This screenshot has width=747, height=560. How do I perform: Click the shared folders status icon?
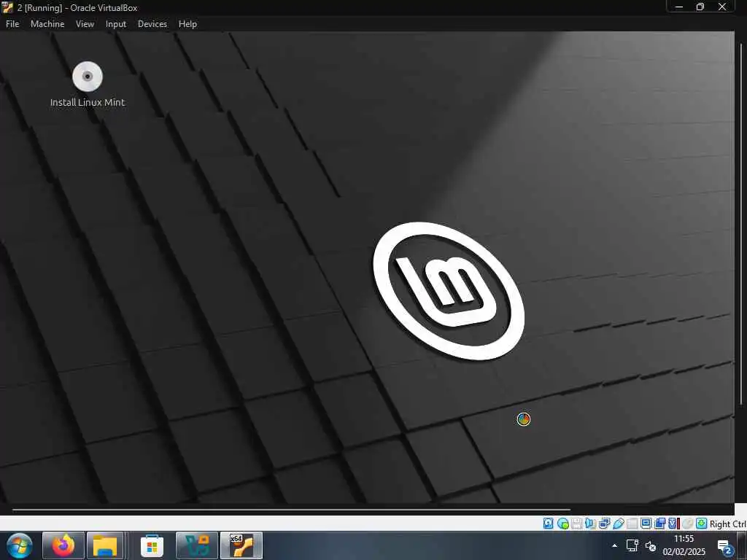click(x=632, y=524)
